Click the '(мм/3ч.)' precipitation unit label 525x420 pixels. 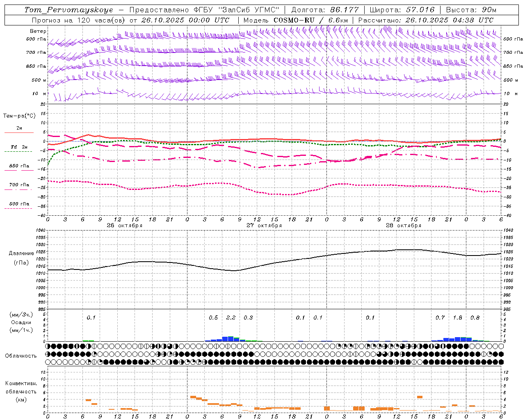[x=21, y=315]
